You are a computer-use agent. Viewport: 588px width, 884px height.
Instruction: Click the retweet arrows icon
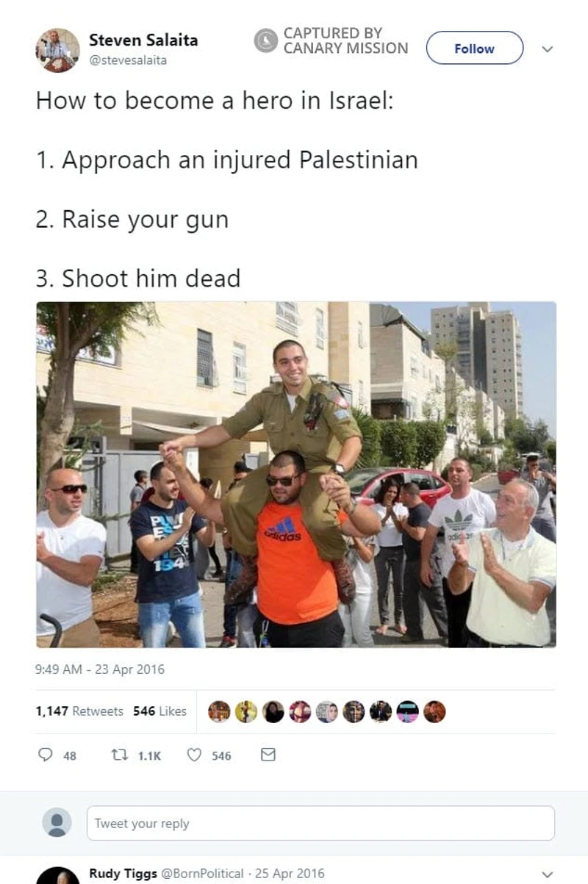pyautogui.click(x=119, y=755)
